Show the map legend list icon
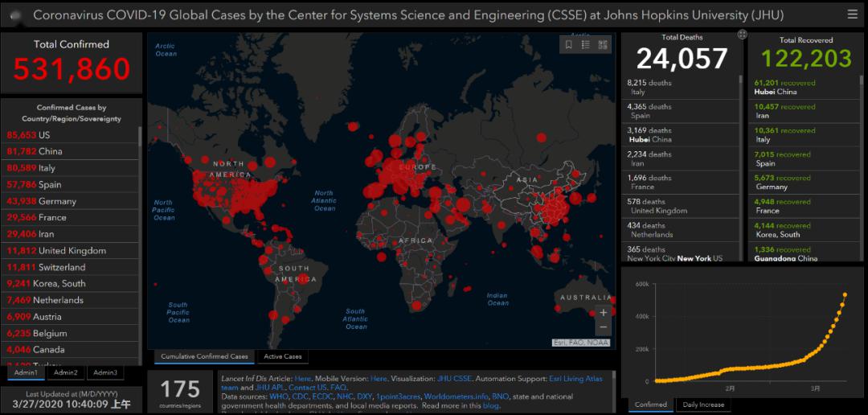 pyautogui.click(x=586, y=45)
